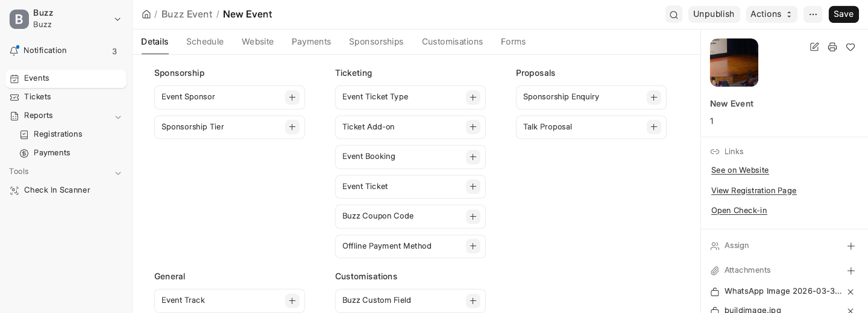Click the Talk Proposal row label
Viewport: 868px width, 313px height.
547,127
